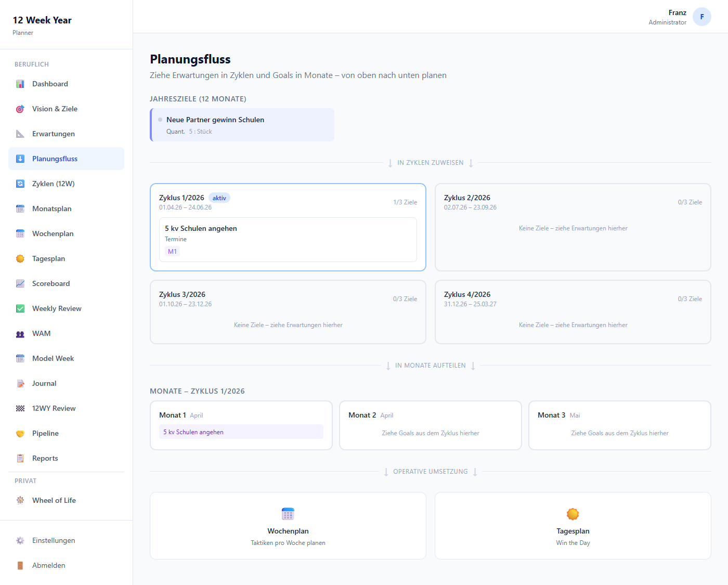Click the Wheel of Life icon

[20, 500]
